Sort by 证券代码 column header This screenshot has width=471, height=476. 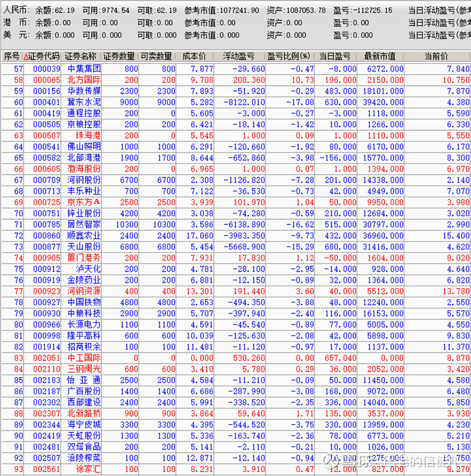42,56
